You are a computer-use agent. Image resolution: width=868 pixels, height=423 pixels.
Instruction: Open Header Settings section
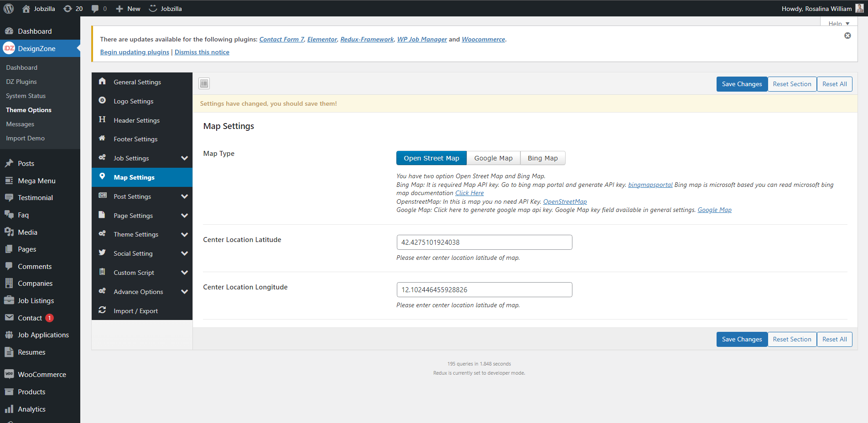pos(136,120)
